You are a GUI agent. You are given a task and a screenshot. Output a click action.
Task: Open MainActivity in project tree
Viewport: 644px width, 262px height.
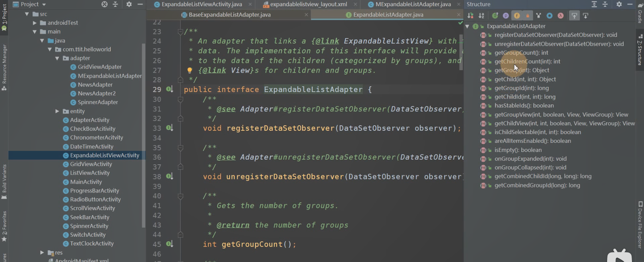click(x=86, y=182)
